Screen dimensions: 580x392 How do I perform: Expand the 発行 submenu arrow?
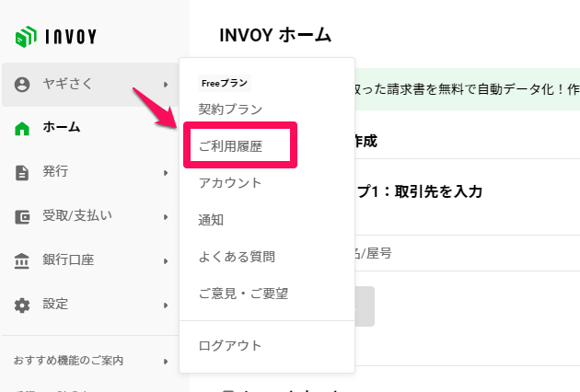pyautogui.click(x=166, y=173)
